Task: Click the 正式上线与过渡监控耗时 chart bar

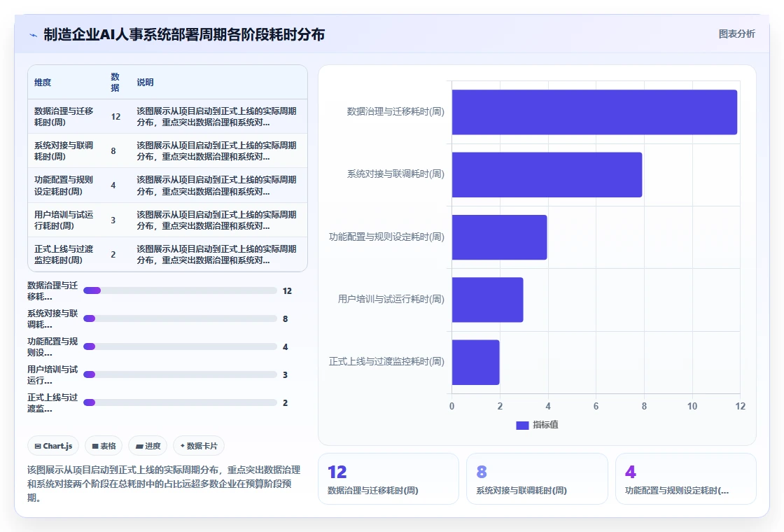Action: (475, 362)
